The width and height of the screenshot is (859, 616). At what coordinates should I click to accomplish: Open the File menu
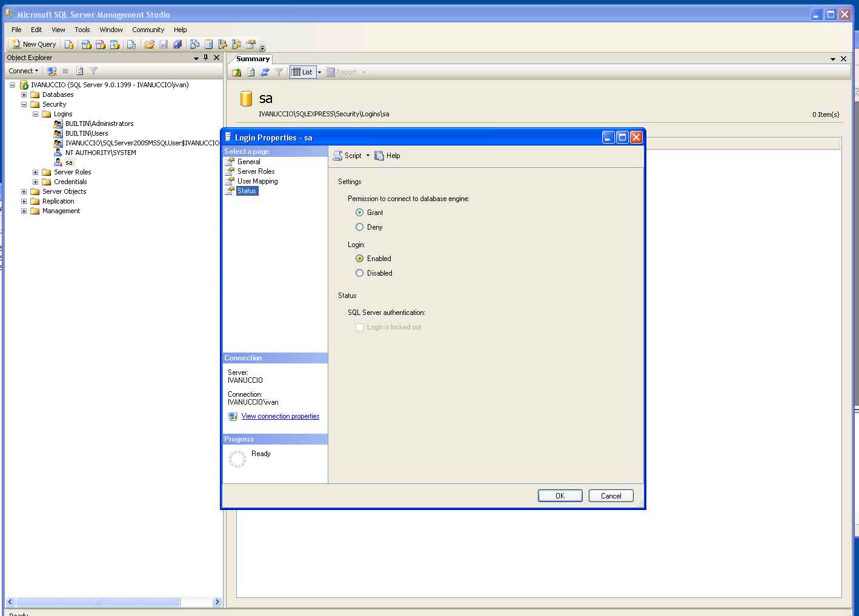16,30
